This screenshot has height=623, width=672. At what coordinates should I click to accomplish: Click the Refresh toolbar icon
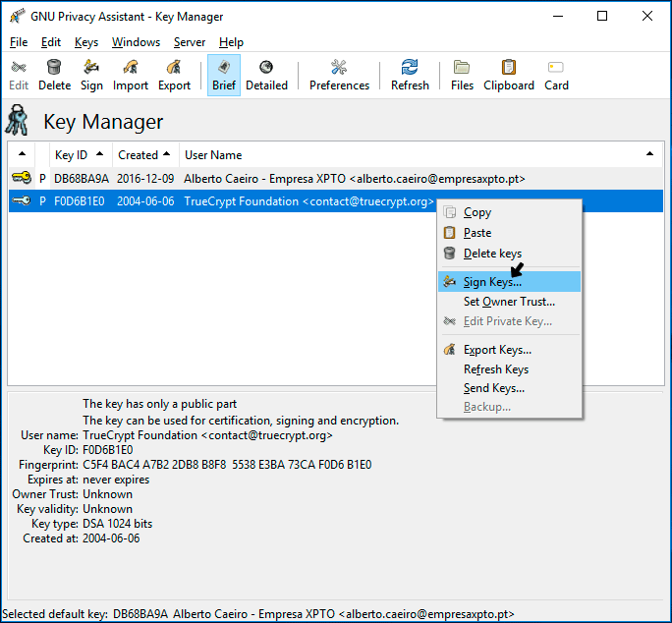click(410, 75)
